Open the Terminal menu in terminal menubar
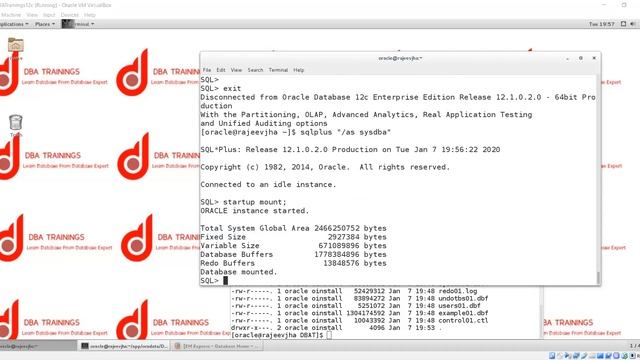This screenshot has width=640, height=360. click(278, 70)
